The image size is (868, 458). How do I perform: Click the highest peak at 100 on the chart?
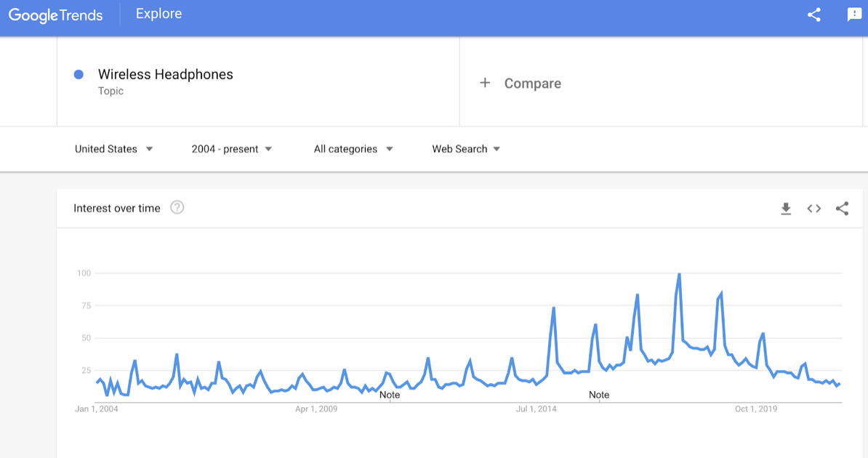[x=679, y=273]
